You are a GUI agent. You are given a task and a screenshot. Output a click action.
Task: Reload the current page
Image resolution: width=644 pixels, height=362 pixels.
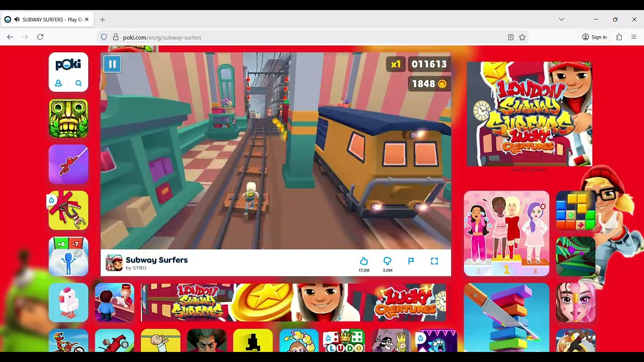click(x=40, y=37)
